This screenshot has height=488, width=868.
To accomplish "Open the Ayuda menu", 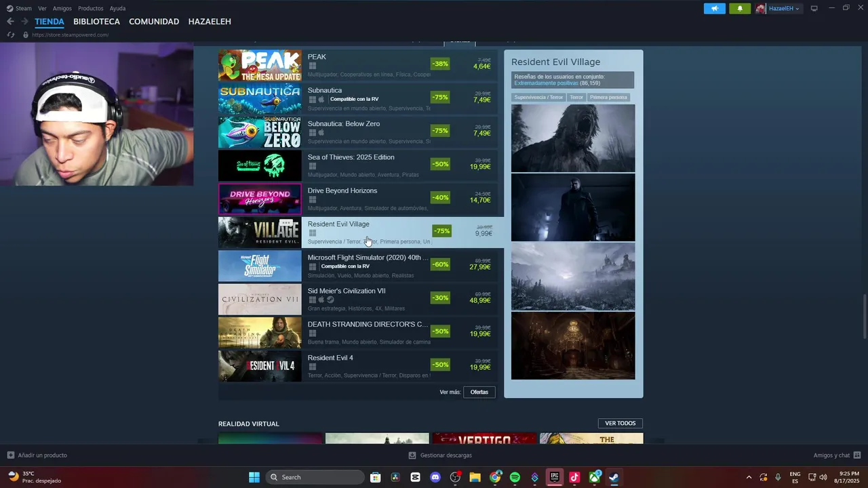I will [117, 8].
